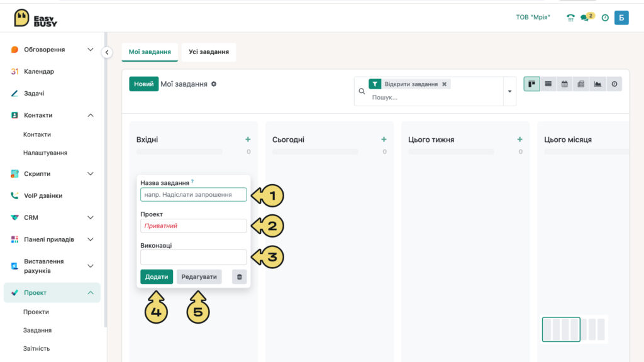Click the Додати button
The height and width of the screenshot is (362, 644).
coord(157,277)
